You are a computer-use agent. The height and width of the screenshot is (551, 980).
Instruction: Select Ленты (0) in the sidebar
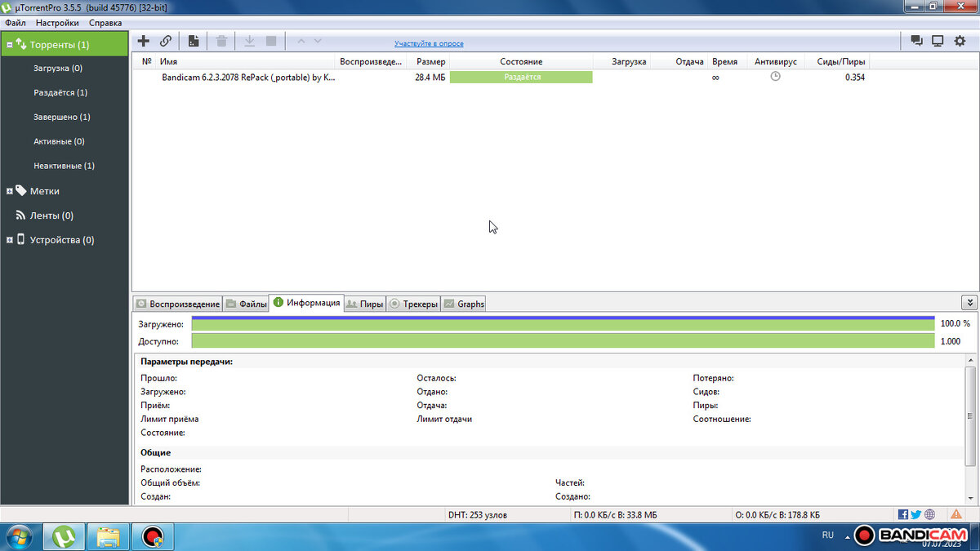click(51, 216)
